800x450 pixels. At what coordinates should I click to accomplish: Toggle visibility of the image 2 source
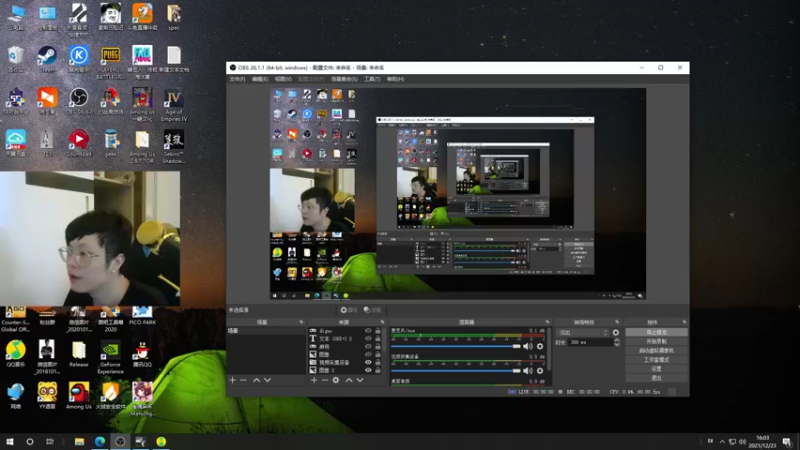[368, 370]
